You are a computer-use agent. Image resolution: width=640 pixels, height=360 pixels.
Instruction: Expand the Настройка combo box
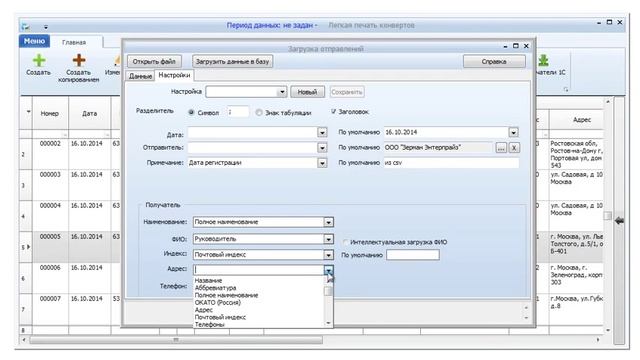[x=282, y=92]
